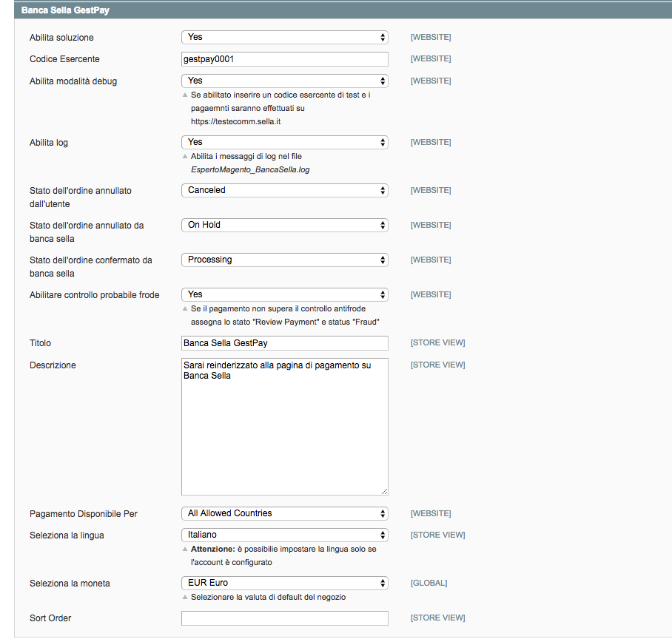
Task: Click the Descrizione textarea resize handle
Action: pos(384,492)
